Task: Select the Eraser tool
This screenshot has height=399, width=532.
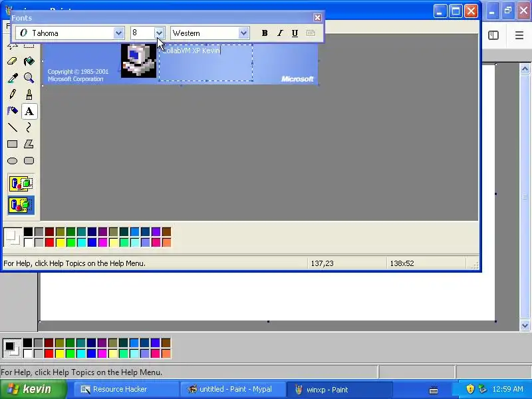Action: point(12,61)
